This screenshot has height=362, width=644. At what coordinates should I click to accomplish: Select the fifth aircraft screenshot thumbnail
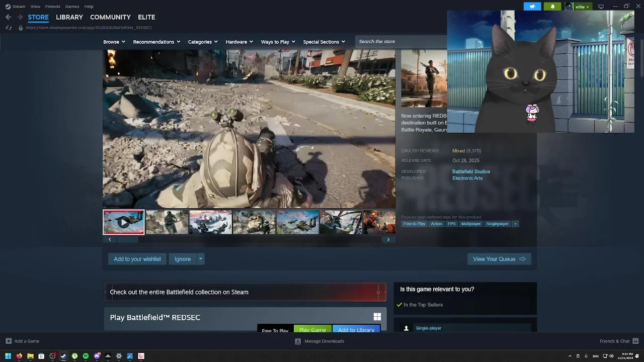click(x=297, y=222)
